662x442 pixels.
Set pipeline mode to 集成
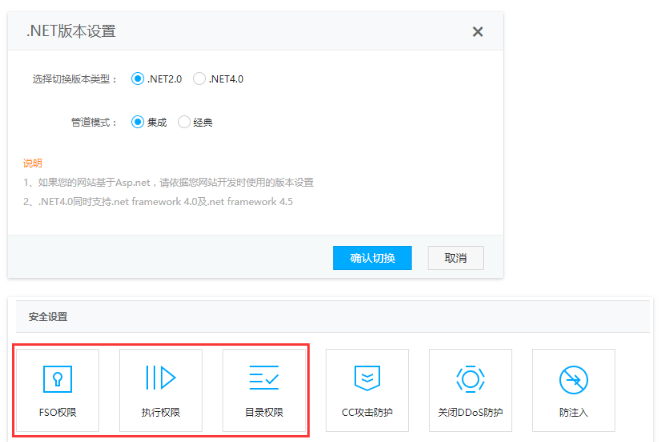pos(138,122)
